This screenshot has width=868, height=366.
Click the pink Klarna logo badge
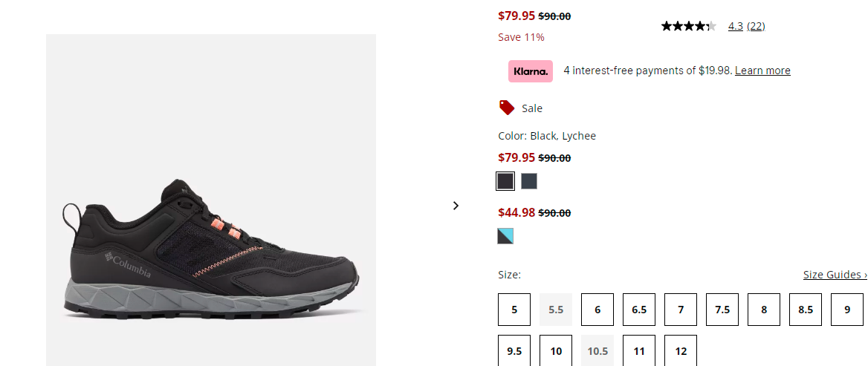tap(531, 71)
